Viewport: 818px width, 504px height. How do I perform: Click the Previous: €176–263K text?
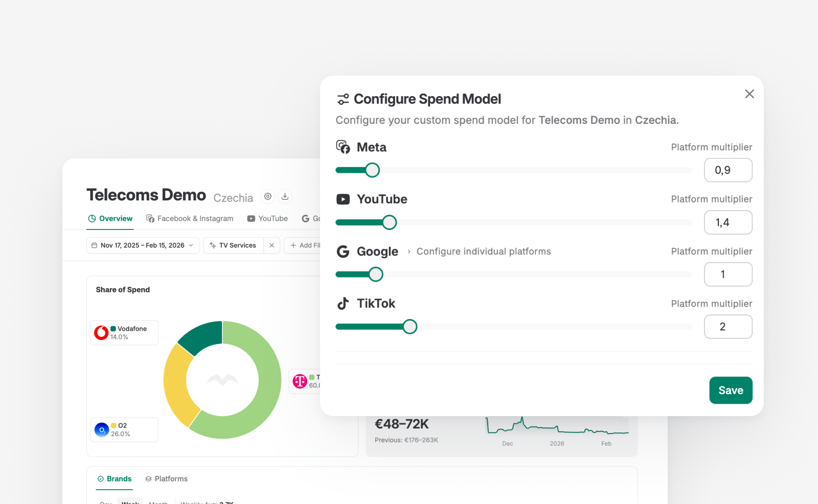coord(406,440)
